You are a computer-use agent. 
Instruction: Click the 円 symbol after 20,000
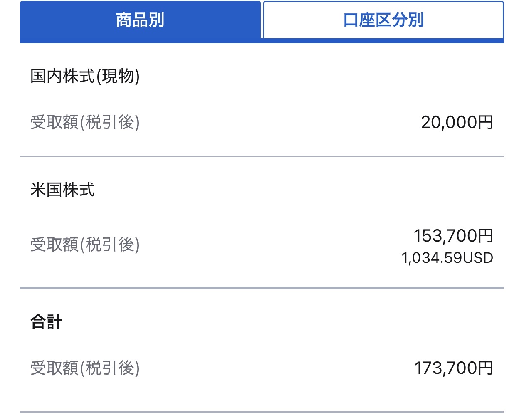click(486, 122)
